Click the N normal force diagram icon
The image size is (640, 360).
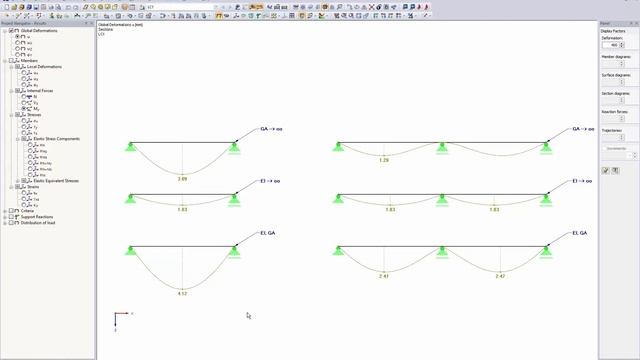pyautogui.click(x=29, y=97)
